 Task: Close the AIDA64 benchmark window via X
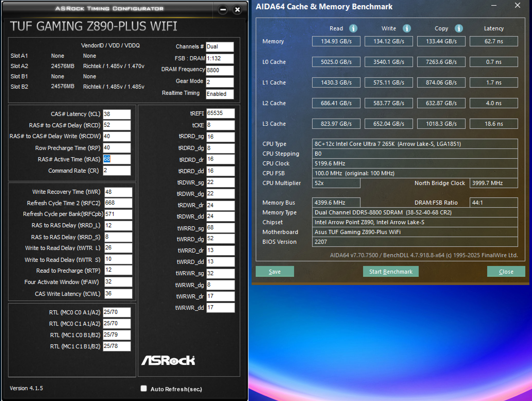click(x=517, y=5)
